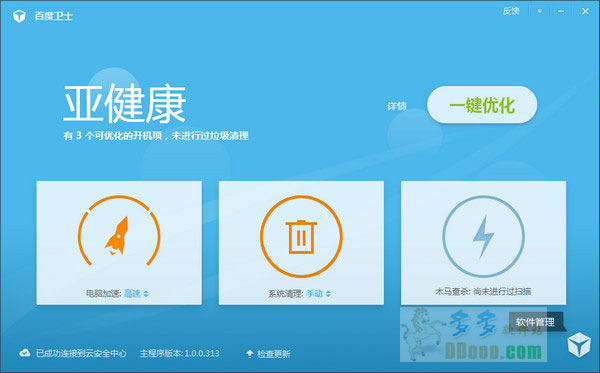
Task: Click the 亚健康 health status heading
Action: point(125,104)
